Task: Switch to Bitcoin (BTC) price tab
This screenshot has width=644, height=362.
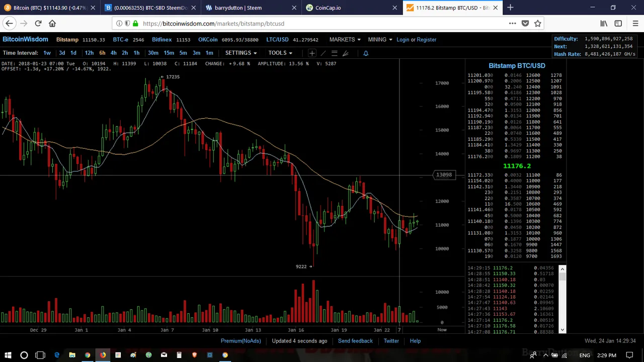Action: click(50, 8)
